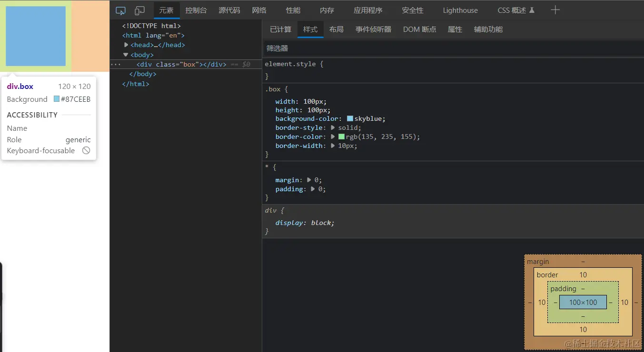This screenshot has height=352, width=644.
Task: Open the 属性 pane tab
Action: pos(455,29)
